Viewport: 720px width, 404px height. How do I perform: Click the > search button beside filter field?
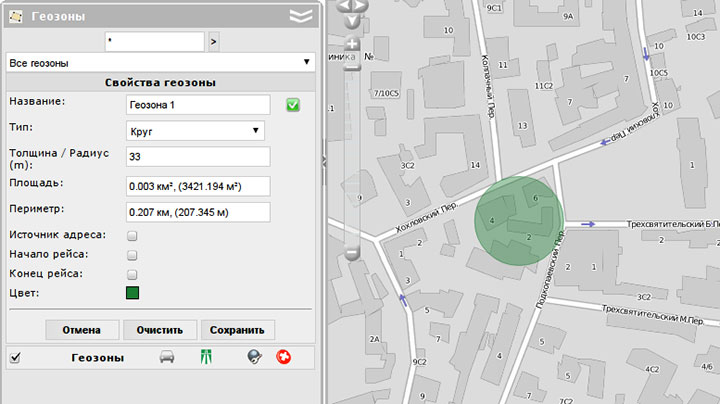[214, 42]
